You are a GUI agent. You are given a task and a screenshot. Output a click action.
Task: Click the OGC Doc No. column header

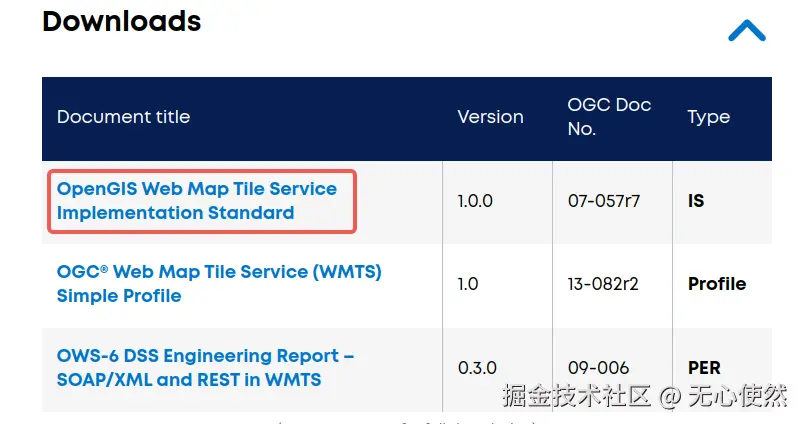609,117
